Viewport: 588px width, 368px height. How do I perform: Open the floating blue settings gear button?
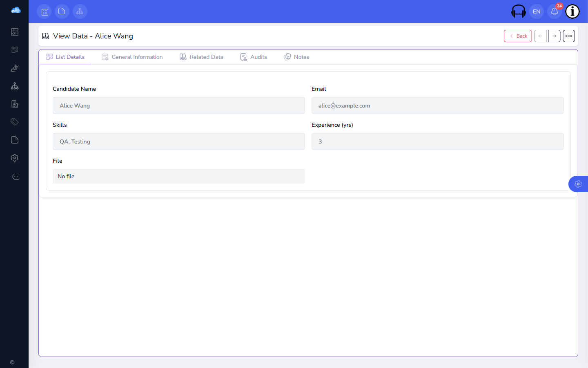point(578,184)
